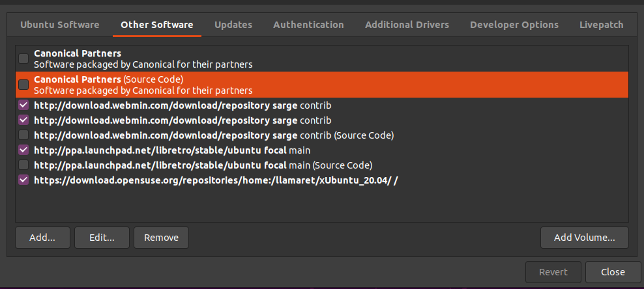Enable the Canonical Partners checkbox
This screenshot has height=289, width=644.
coord(23,59)
